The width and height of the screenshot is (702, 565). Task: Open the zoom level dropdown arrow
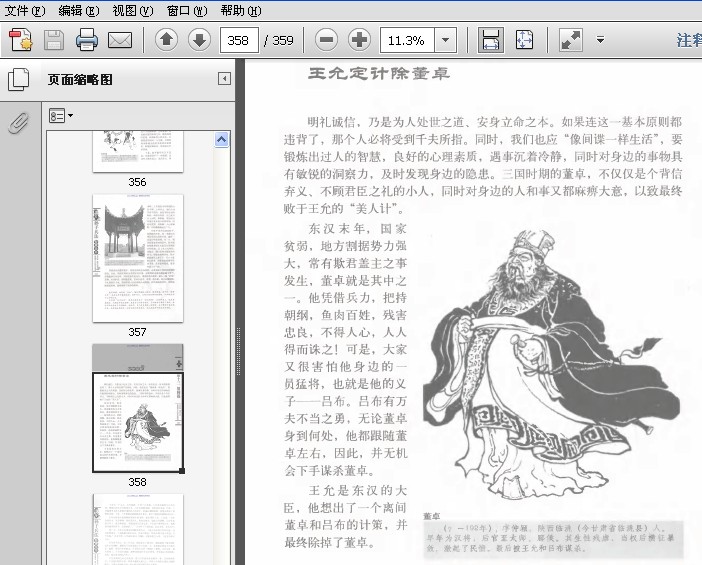pyautogui.click(x=445, y=40)
